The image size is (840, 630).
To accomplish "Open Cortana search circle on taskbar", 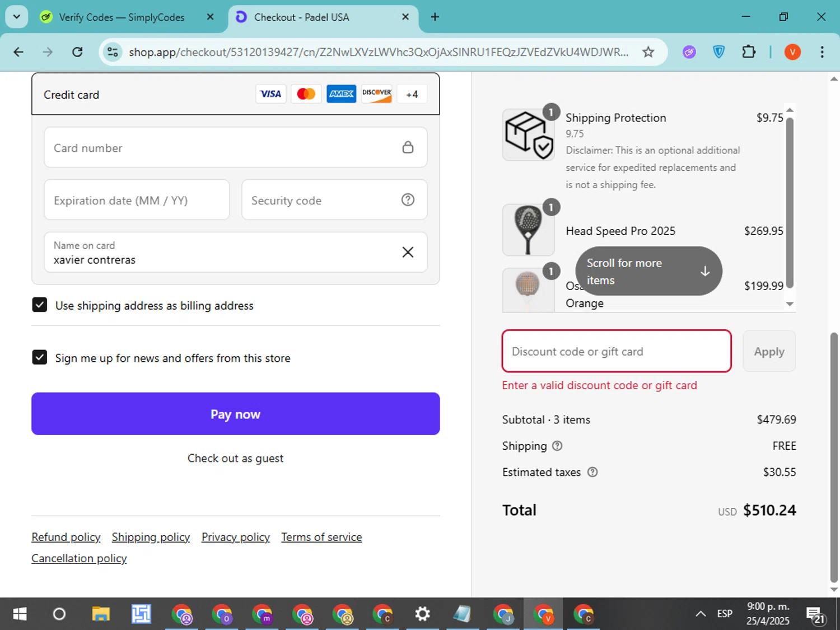I will [x=59, y=614].
